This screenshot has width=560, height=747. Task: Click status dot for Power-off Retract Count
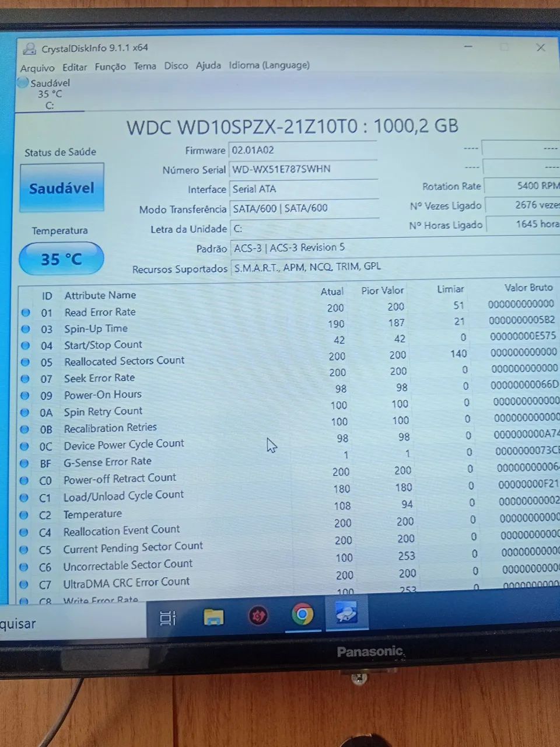[24, 481]
